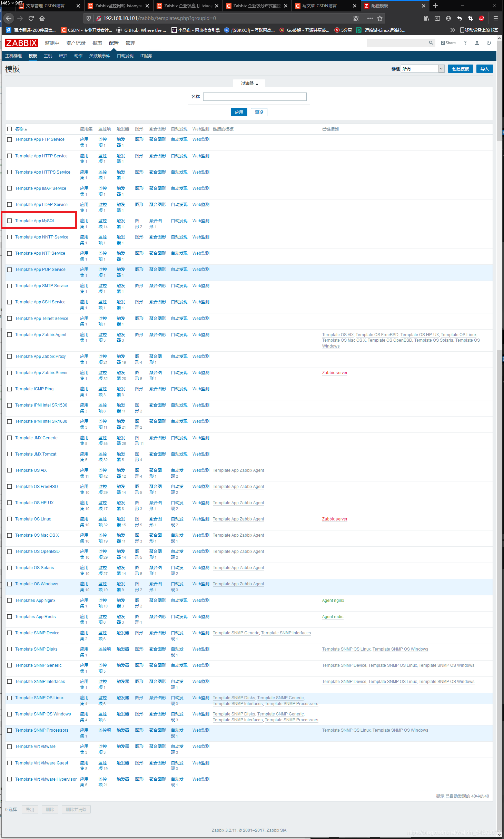Screen dimensions: 504x839
Task: Go back using the browser back arrow
Action: (x=9, y=18)
